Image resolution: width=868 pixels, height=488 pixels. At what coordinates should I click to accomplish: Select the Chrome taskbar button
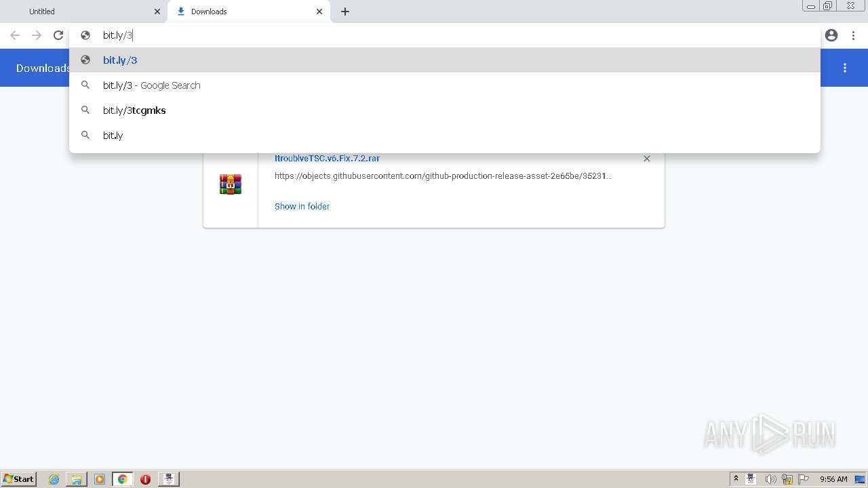pyautogui.click(x=123, y=479)
